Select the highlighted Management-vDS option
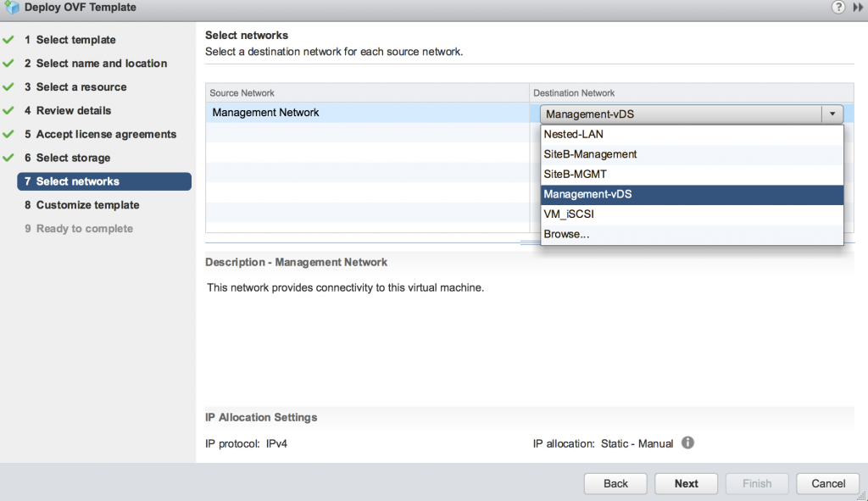Screen dimensions: 868x501 click(x=692, y=194)
